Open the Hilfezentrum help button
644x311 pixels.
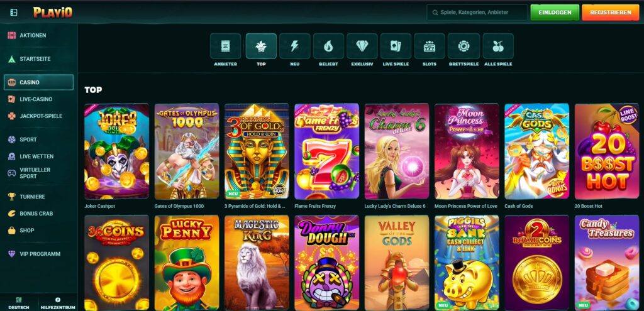tap(58, 303)
